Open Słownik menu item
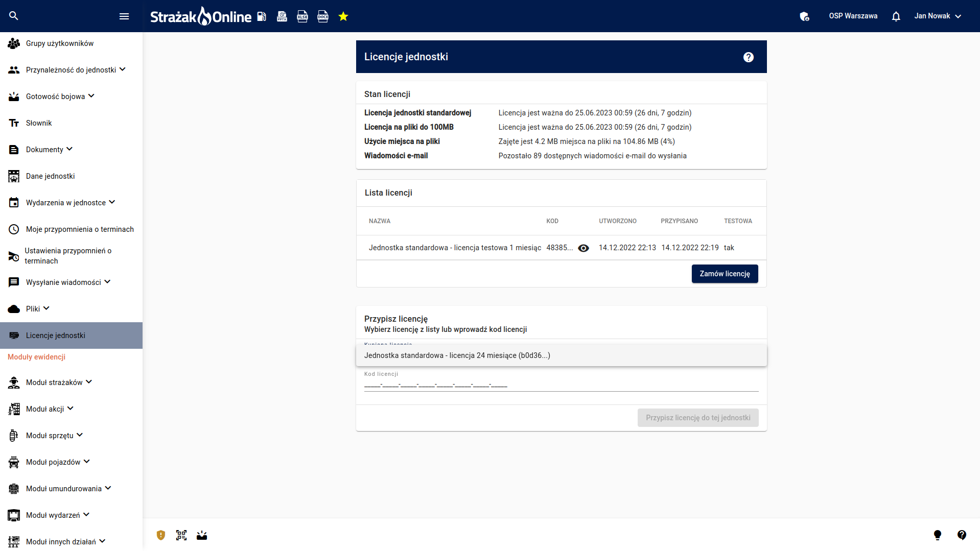Screen dimensions: 980x551 pyautogui.click(x=71, y=123)
